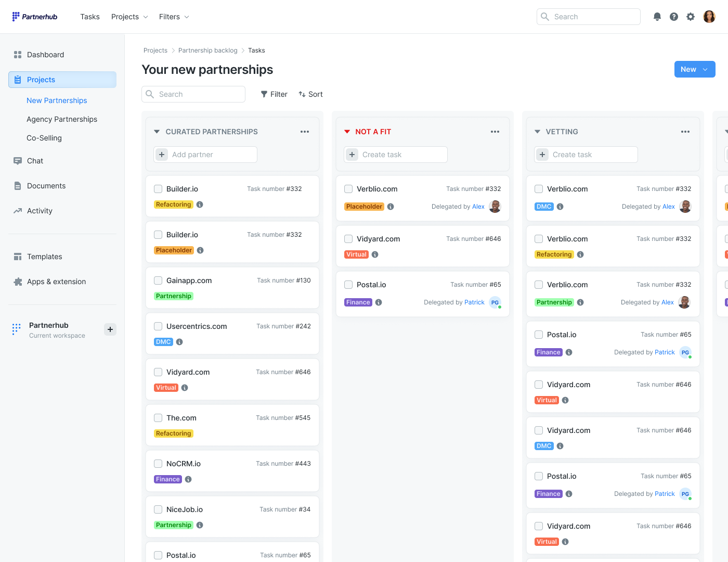Image resolution: width=728 pixels, height=562 pixels.
Task: Collapse the Vetting column
Action: coord(537,132)
